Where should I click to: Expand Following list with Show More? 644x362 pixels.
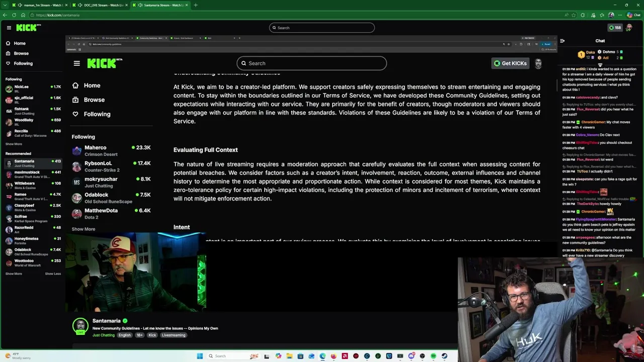coord(14,144)
